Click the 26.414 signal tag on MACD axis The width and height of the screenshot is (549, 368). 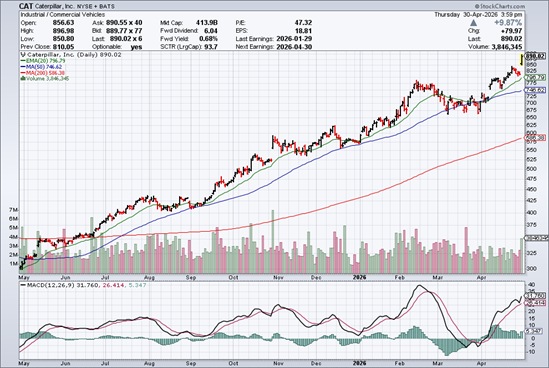point(536,303)
